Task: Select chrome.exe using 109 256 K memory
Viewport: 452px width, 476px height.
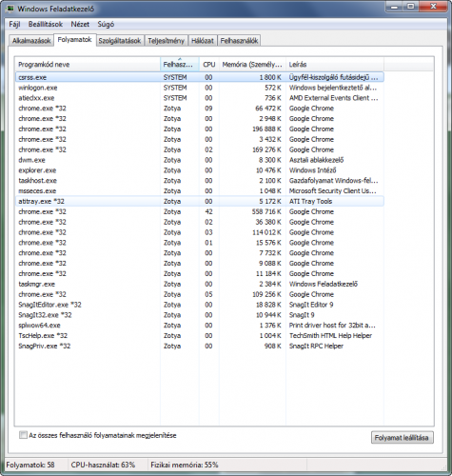Action: 200,294
